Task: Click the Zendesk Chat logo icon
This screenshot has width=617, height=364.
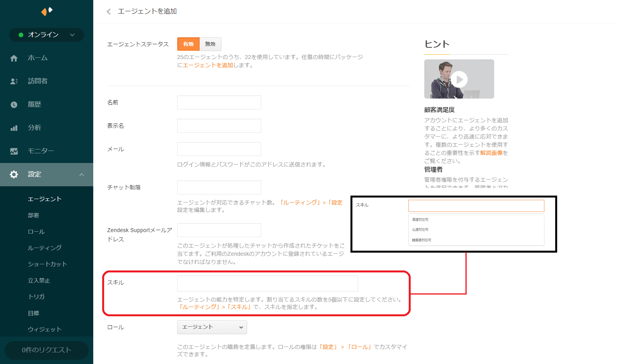Action: 47,11
